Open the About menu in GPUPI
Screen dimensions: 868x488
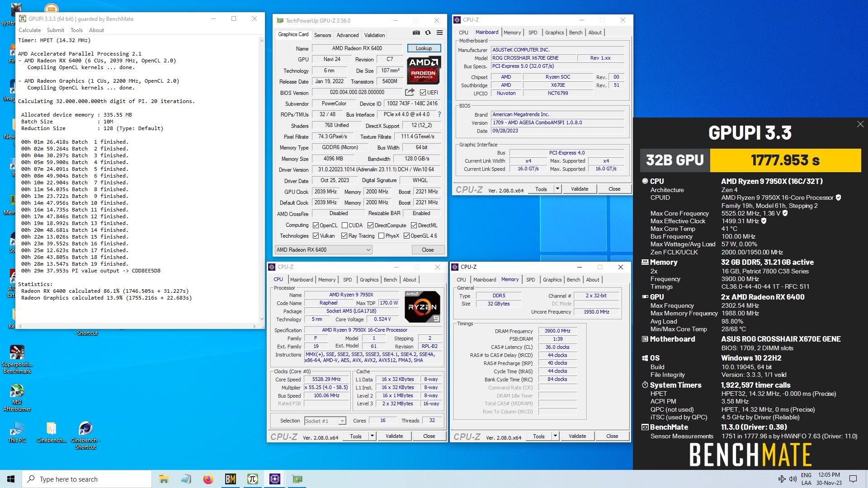pyautogui.click(x=96, y=30)
